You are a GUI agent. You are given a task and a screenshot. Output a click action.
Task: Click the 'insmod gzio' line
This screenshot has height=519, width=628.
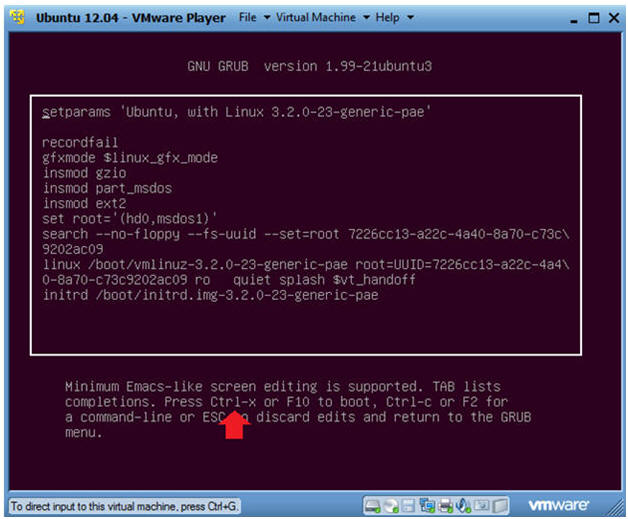point(85,173)
